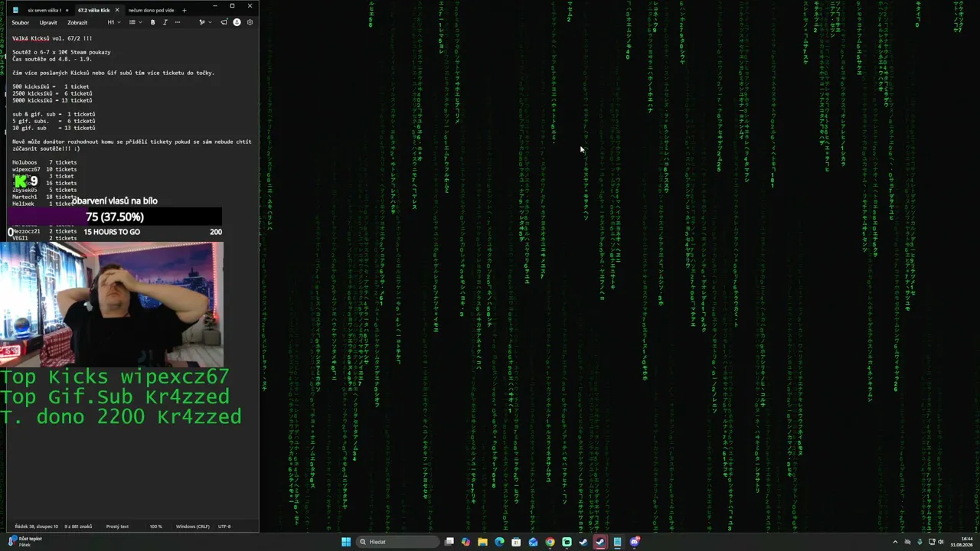Show more formatting options (three dots)
980x551 pixels.
point(178,22)
